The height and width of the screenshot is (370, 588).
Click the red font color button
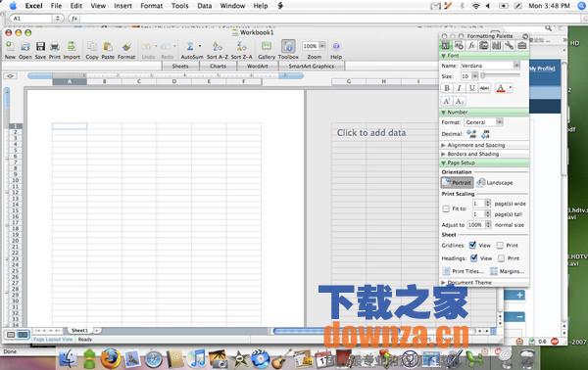point(501,88)
